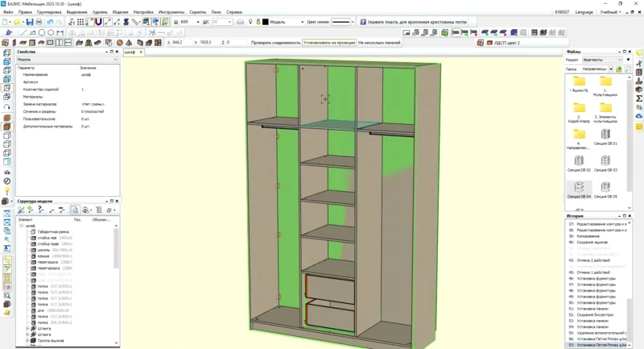Open the Инструменты menu
Image resolution: width=644 pixels, height=349 pixels.
pos(171,12)
